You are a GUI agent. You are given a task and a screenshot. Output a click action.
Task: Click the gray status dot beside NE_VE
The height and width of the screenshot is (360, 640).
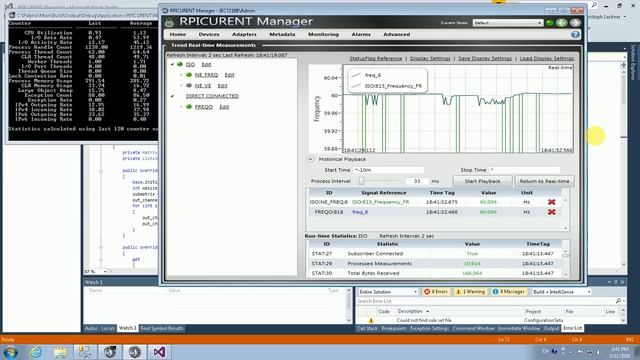(x=189, y=86)
